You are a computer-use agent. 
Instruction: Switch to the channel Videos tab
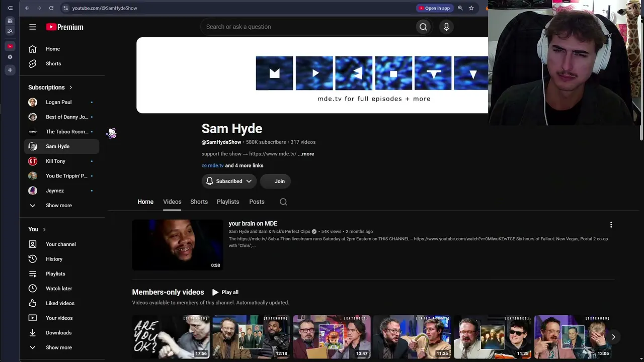tap(172, 202)
